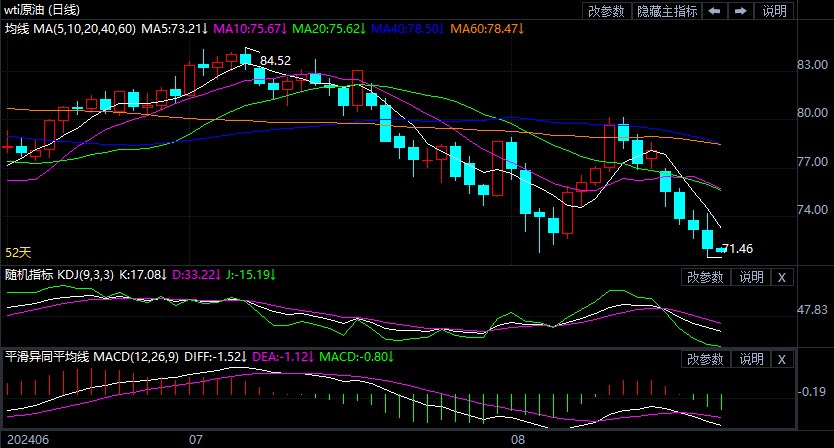
Task: Click the DEA:-1.12 value
Action: click(283, 356)
